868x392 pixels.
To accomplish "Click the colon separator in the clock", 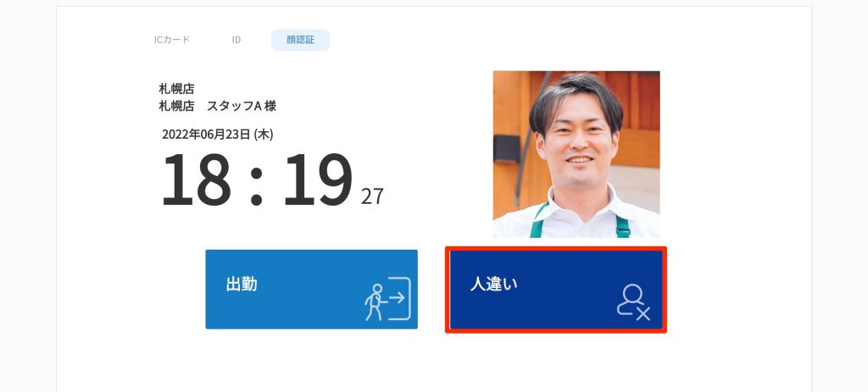I will (256, 181).
